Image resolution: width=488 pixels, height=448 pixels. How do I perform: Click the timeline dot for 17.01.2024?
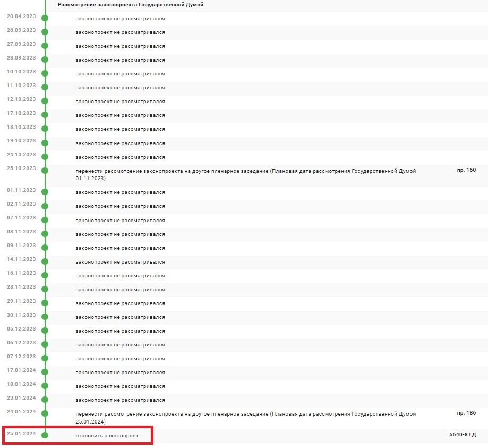click(45, 372)
